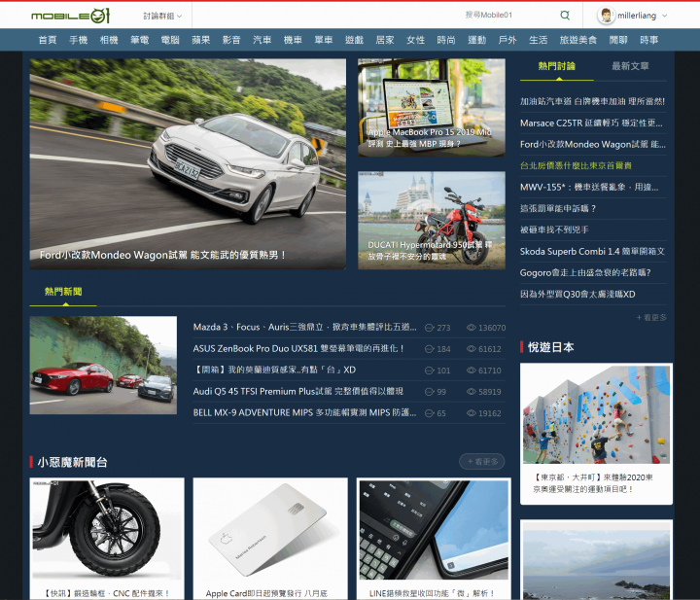
Task: Open the LINE 收回功能 news card
Action: (434, 539)
